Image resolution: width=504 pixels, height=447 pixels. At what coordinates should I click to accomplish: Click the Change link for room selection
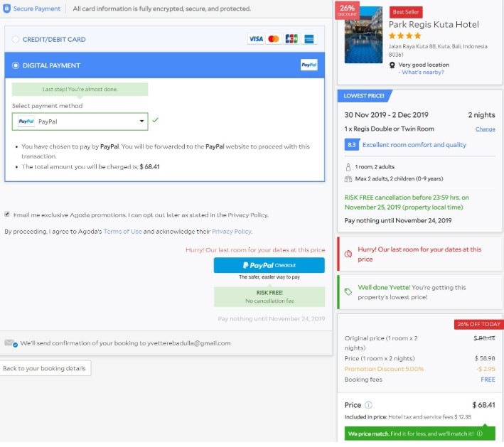[485, 129]
